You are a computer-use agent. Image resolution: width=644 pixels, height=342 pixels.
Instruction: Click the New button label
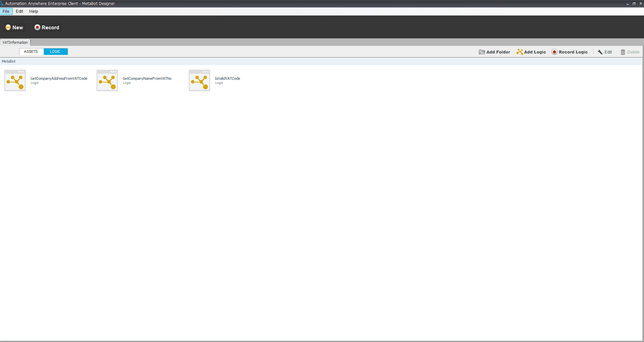[x=18, y=28]
